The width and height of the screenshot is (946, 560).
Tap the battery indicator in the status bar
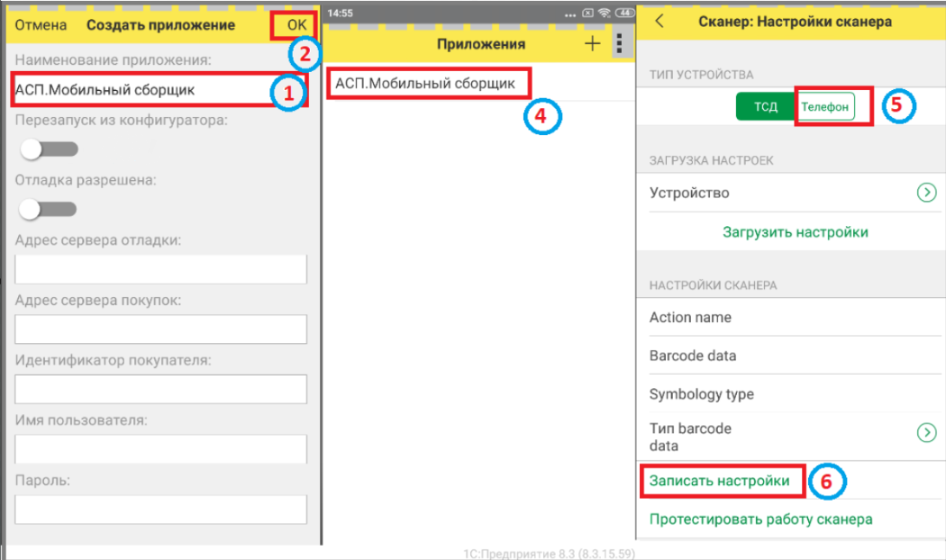click(624, 13)
